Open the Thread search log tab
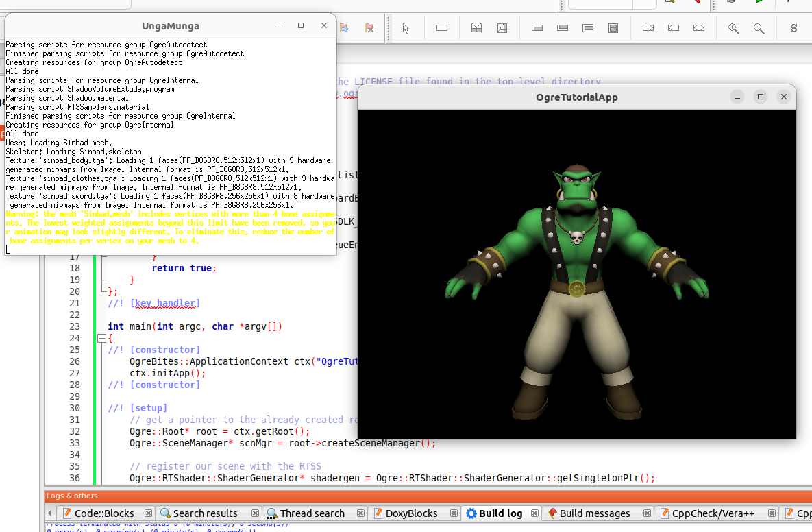 click(x=312, y=513)
